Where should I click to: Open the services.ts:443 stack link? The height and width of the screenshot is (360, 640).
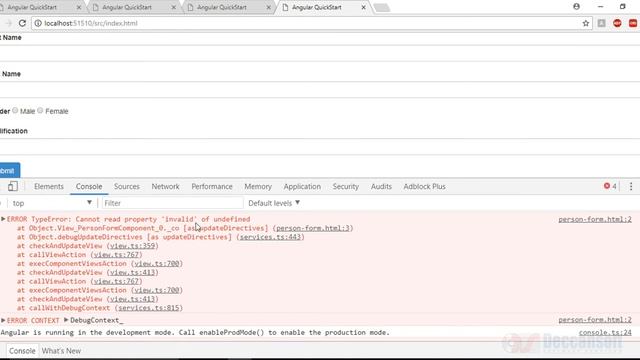tap(270, 237)
